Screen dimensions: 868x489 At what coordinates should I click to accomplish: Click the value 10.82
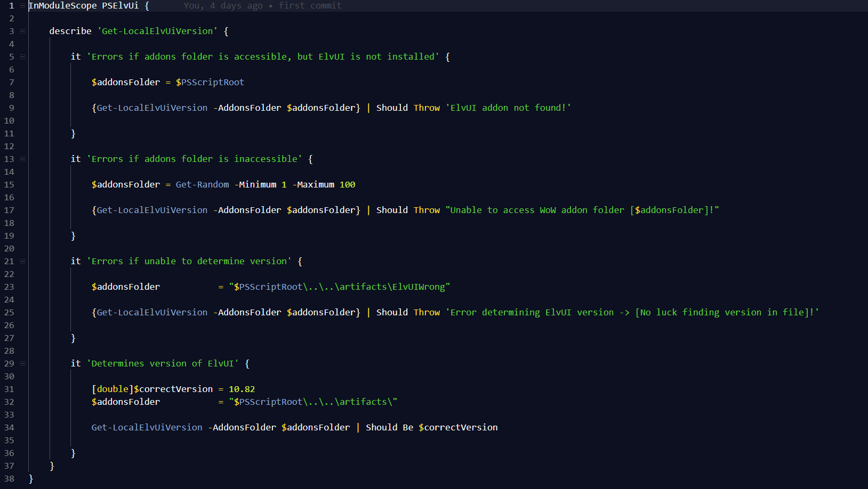click(242, 389)
